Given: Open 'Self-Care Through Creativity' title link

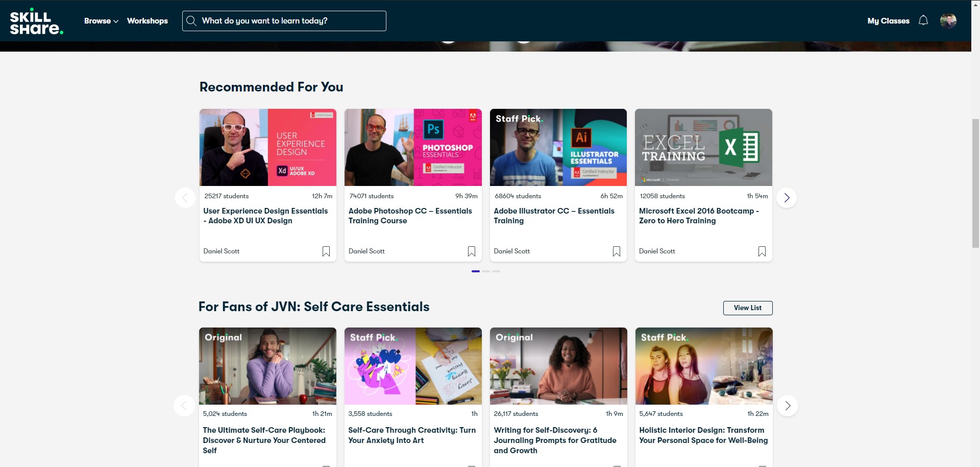Looking at the screenshot, I should pos(412,435).
